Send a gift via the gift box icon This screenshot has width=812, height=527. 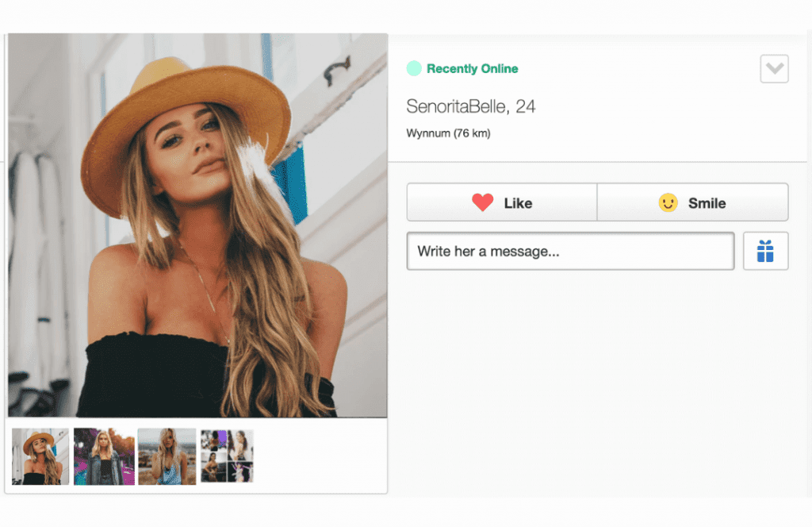click(x=765, y=252)
